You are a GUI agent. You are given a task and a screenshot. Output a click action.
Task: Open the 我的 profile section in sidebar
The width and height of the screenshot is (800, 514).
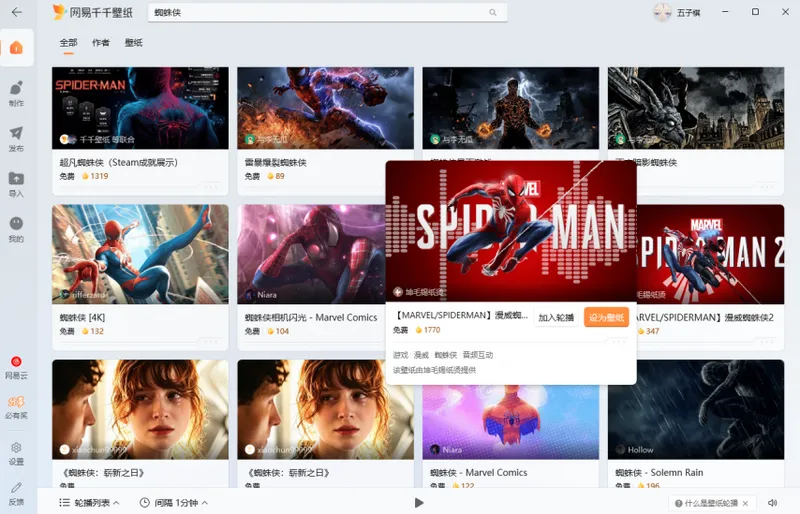16,229
